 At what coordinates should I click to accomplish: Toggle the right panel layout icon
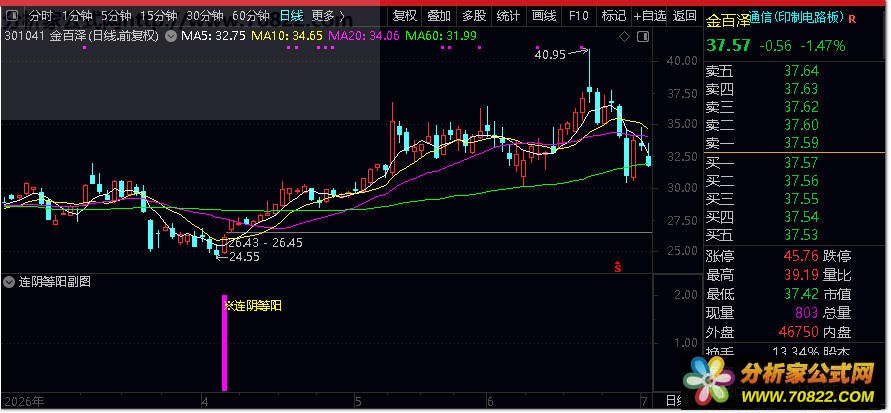[643, 37]
